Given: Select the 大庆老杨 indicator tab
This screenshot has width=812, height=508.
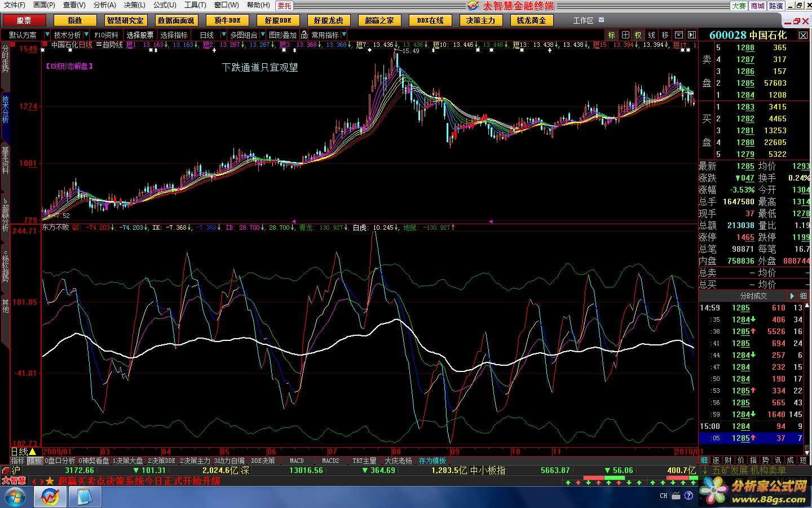Looking at the screenshot, I should [399, 461].
